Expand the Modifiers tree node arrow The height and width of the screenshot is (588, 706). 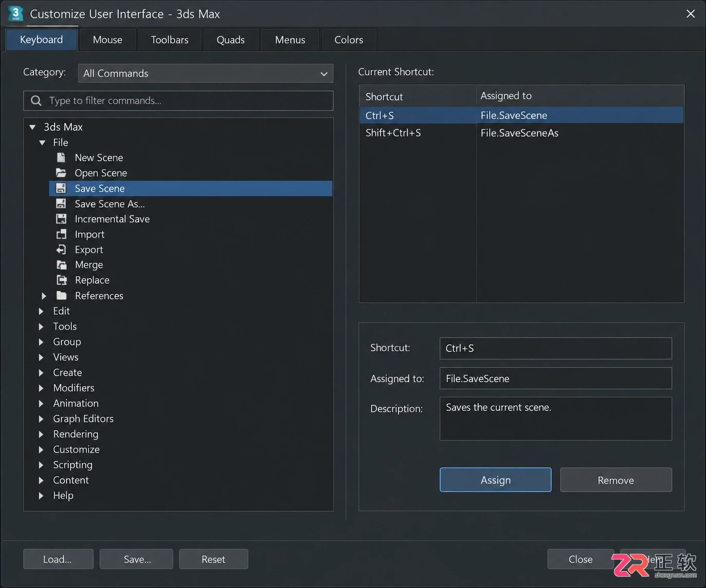(41, 388)
